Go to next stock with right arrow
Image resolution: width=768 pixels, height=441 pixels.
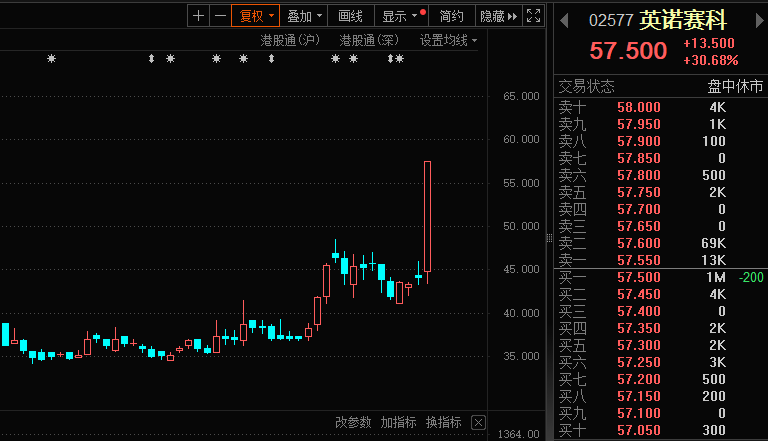click(760, 21)
